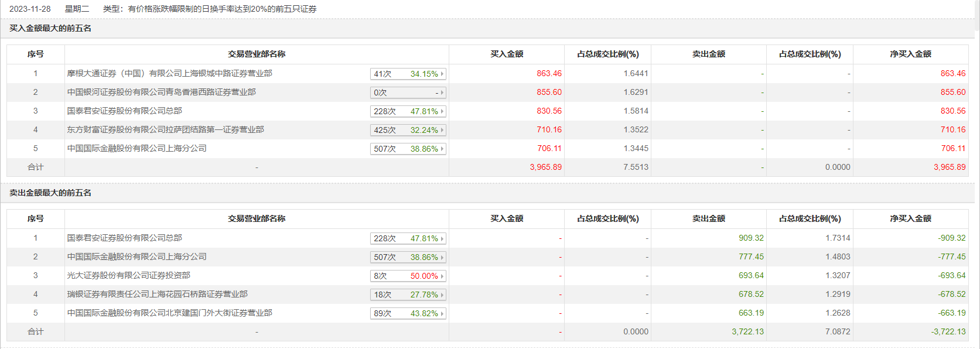
Task: Click 买入金额 column header in the buy table
Action: pos(507,54)
